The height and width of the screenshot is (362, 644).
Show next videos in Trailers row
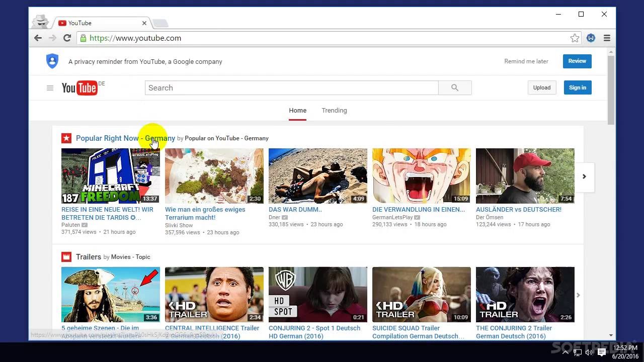(578, 295)
